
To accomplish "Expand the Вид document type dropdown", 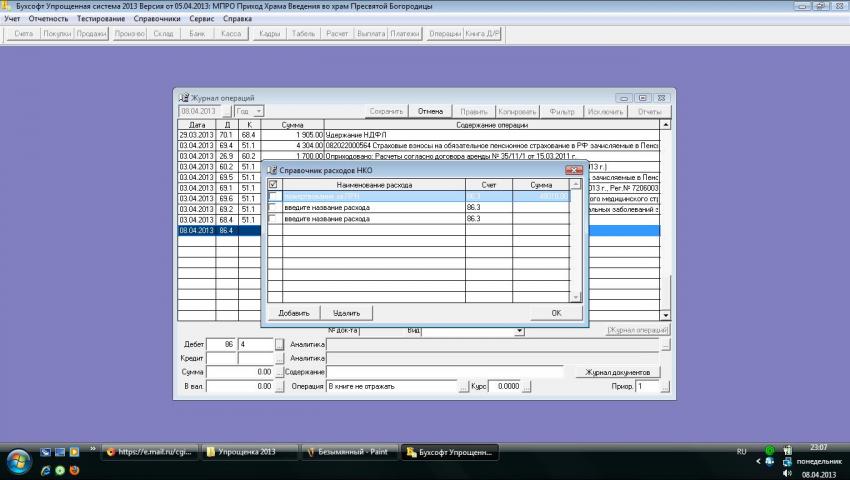I will point(519,330).
